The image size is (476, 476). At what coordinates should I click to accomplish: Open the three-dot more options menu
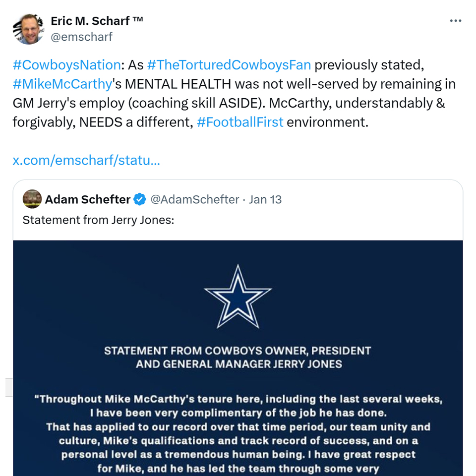click(x=455, y=21)
